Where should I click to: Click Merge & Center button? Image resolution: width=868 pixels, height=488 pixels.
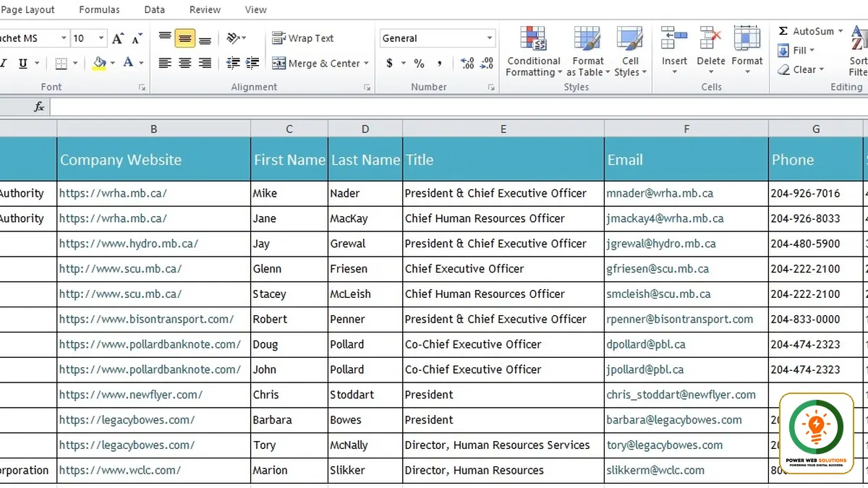(316, 64)
